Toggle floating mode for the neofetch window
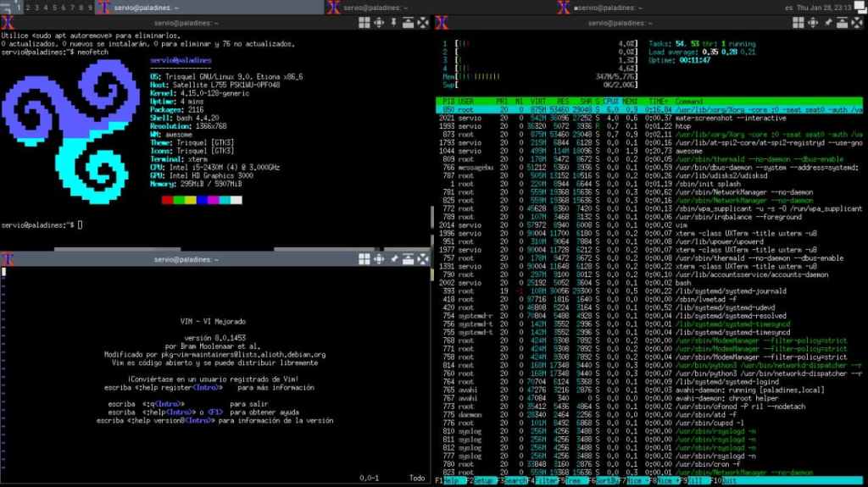 (x=363, y=23)
